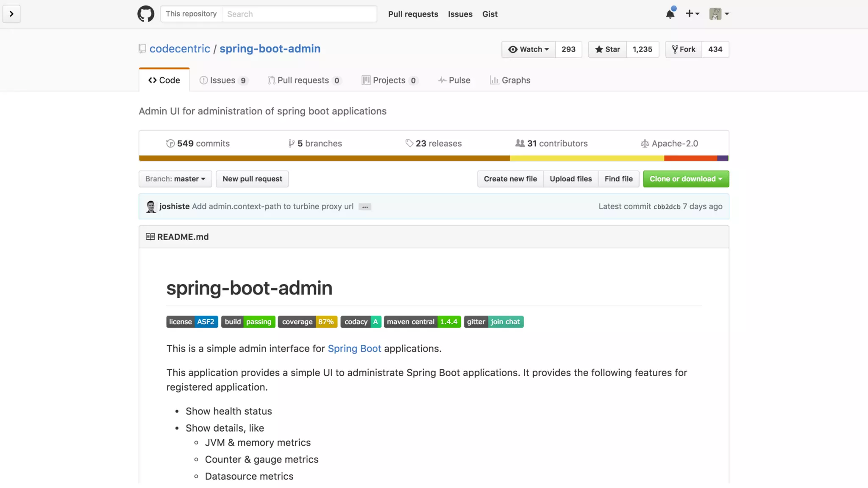Expand the Branch: master selector

(x=175, y=179)
